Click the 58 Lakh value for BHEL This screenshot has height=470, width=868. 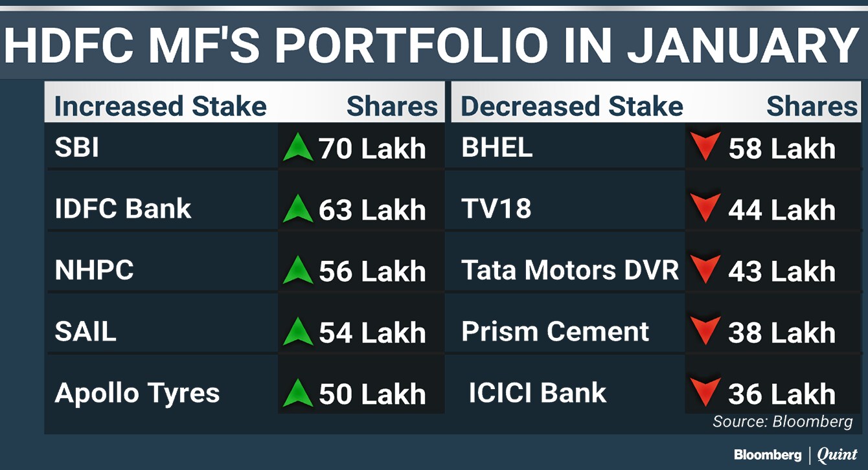[x=782, y=149]
